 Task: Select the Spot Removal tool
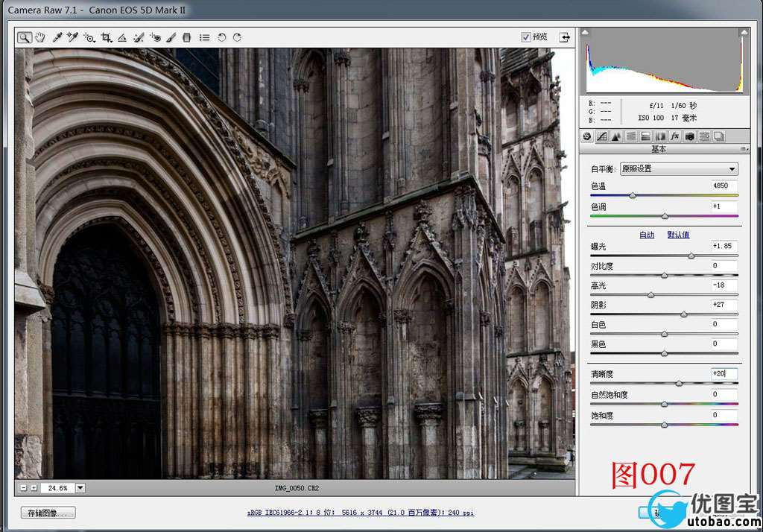139,37
